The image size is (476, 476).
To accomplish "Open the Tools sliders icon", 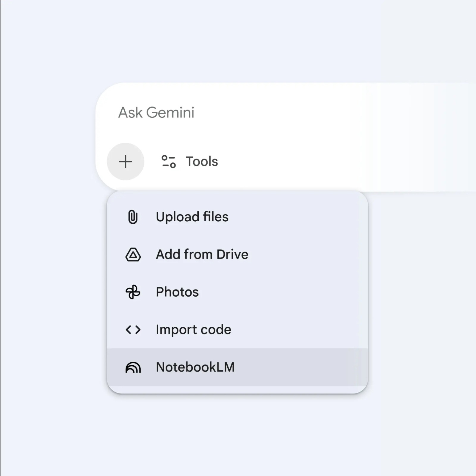I will 169,161.
